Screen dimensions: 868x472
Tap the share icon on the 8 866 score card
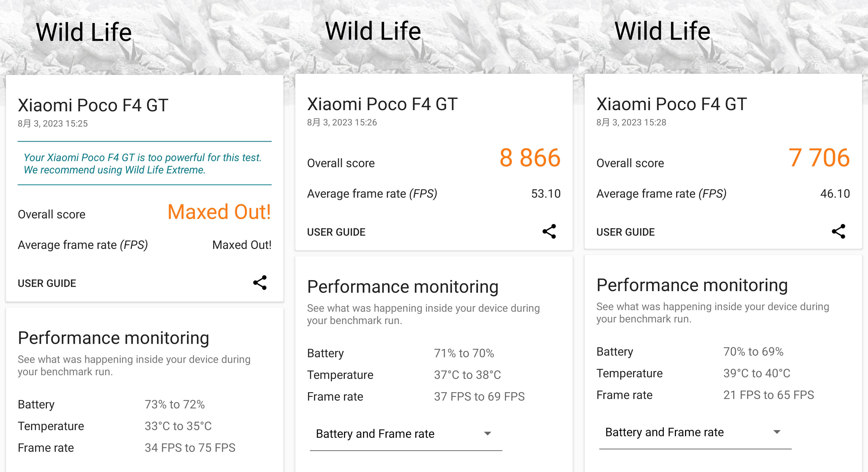click(x=549, y=232)
